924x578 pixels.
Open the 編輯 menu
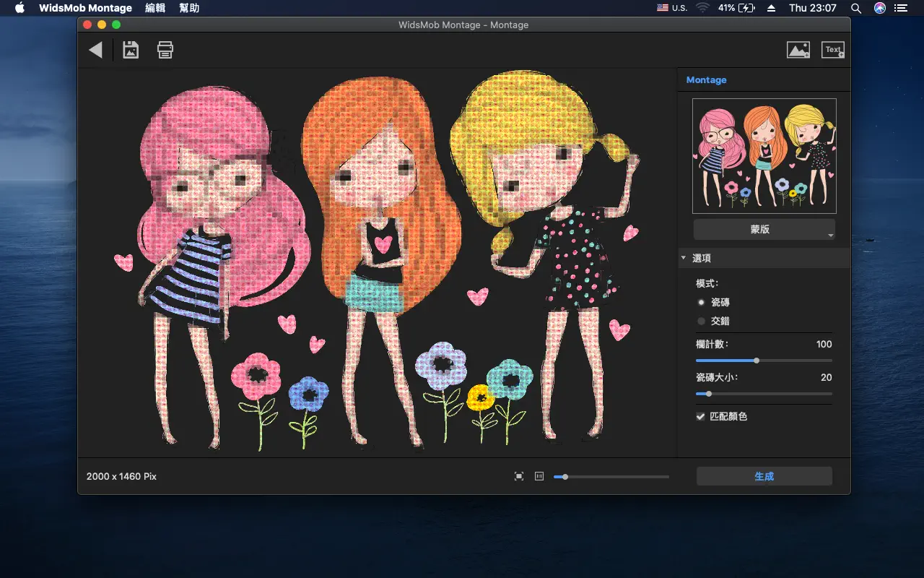(155, 8)
